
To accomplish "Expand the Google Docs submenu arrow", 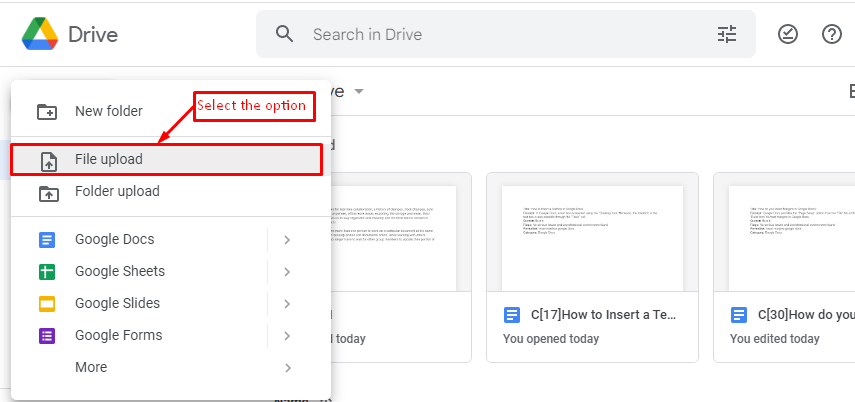I will click(x=287, y=239).
